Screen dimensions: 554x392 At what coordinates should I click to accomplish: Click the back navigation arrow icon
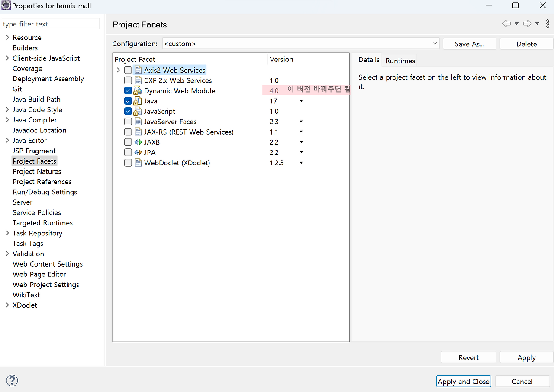pos(506,23)
